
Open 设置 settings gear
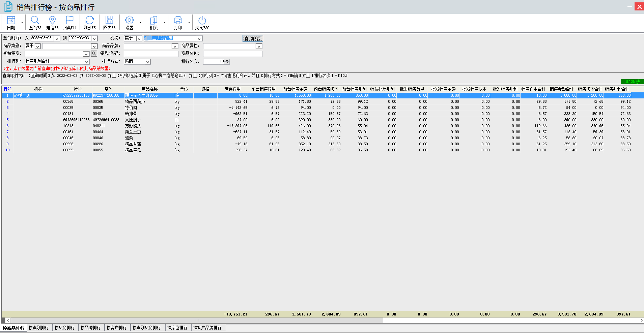(129, 23)
